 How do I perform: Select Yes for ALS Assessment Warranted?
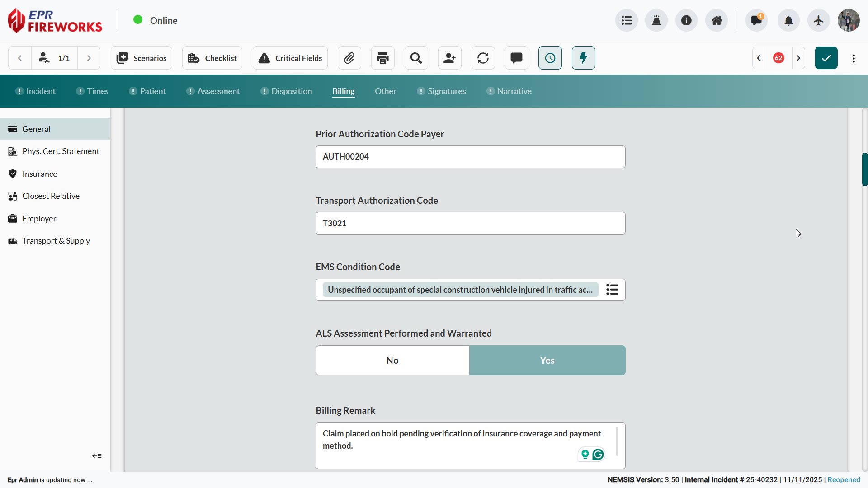pos(547,360)
